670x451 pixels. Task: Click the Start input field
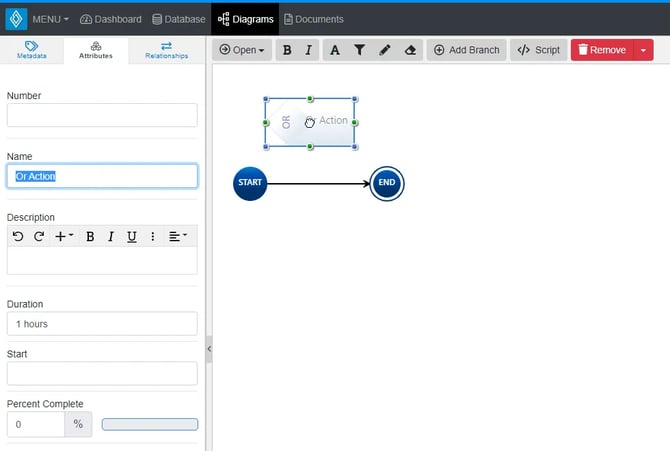pyautogui.click(x=102, y=373)
